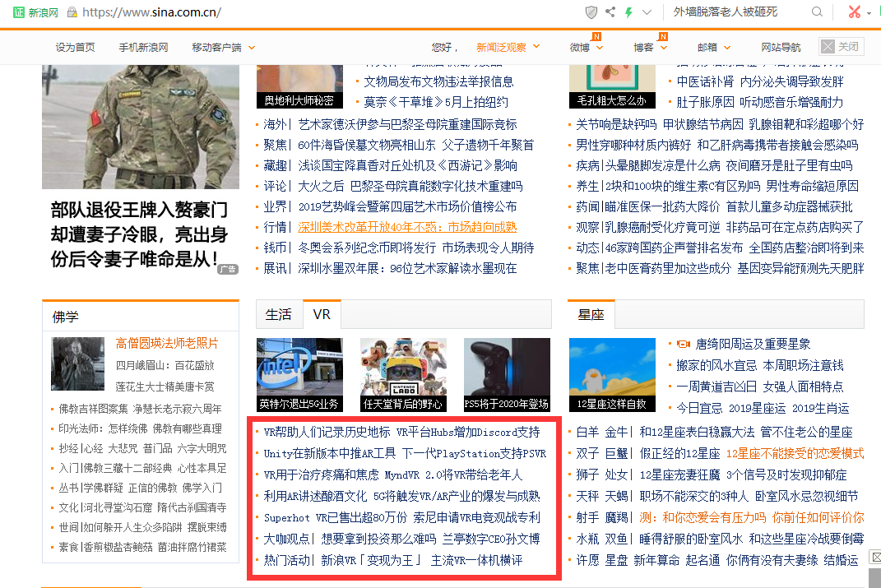This screenshot has height=588, width=881.
Task: Open the soldier photo advertisement image
Action: tap(141, 127)
